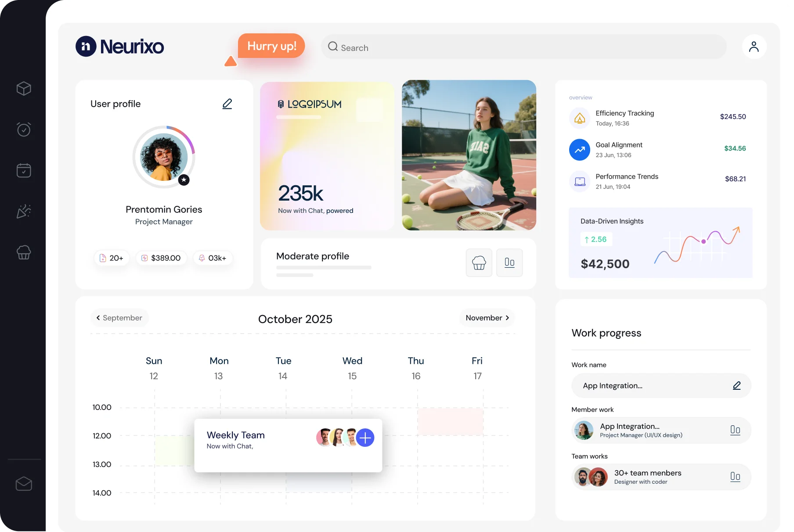This screenshot has width=794, height=532.
Task: Click the team avatars in Team works
Action: [x=591, y=477]
